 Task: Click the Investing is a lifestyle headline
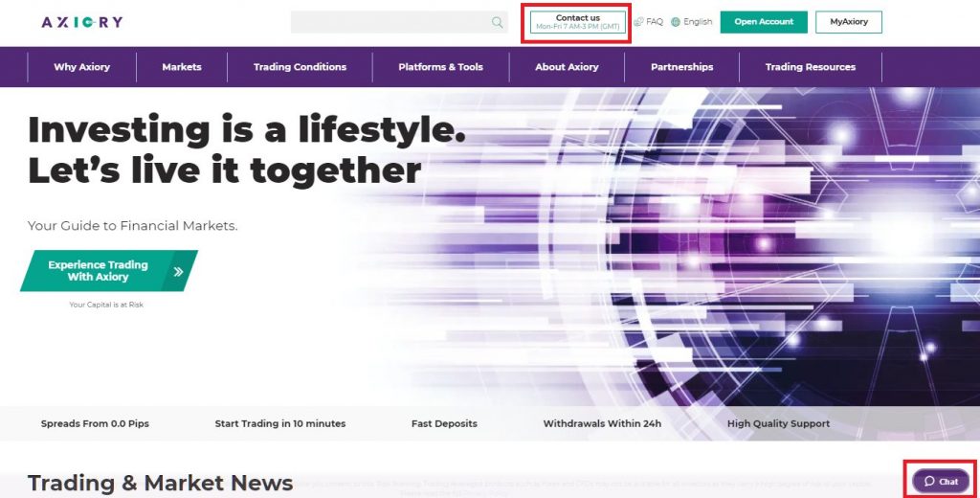247,149
